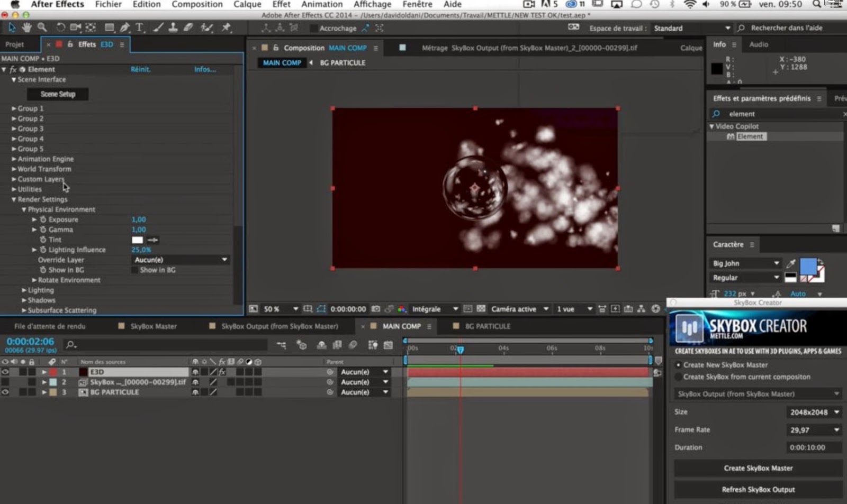Select the Rotation tool
The height and width of the screenshot is (504, 847).
point(60,28)
